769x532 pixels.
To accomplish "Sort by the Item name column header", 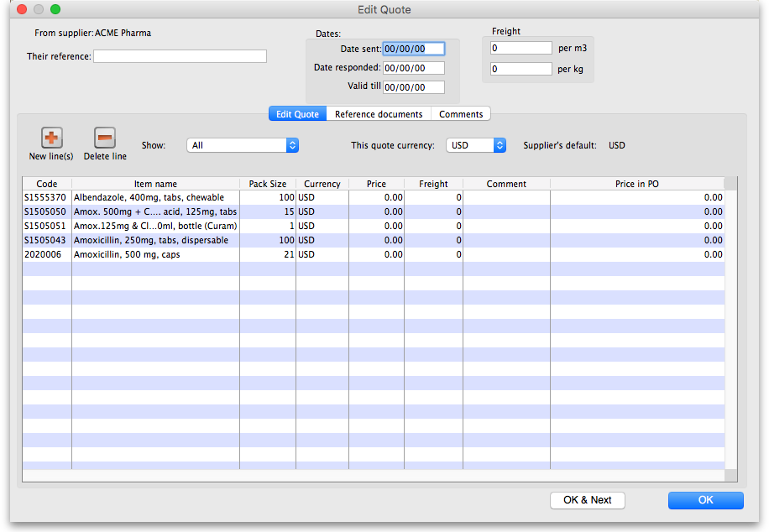I will (155, 184).
